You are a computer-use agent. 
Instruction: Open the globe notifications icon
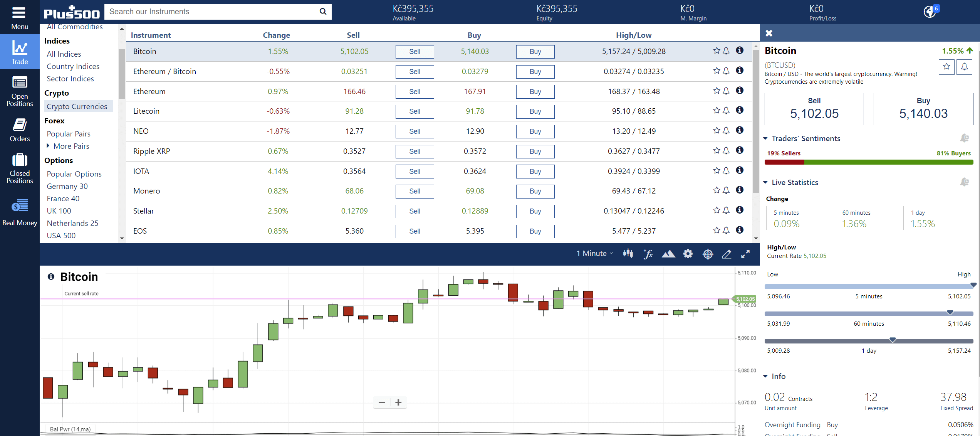(930, 12)
